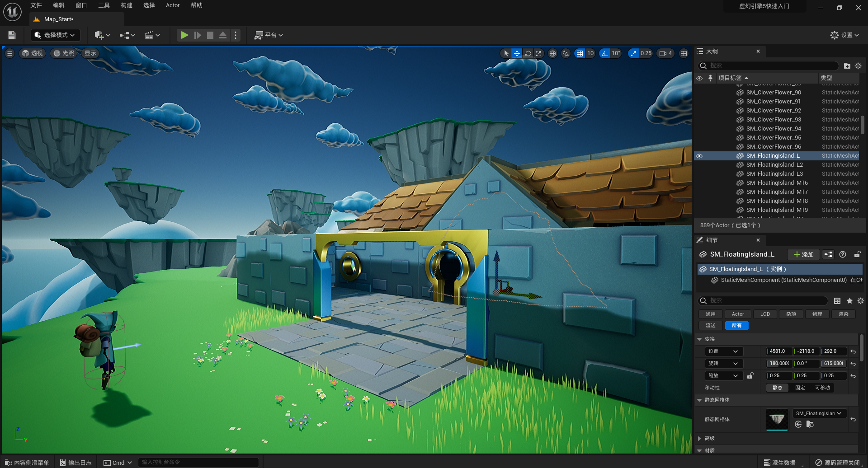Select the rotate gizmo tool in the viewport
The width and height of the screenshot is (868, 468).
528,53
